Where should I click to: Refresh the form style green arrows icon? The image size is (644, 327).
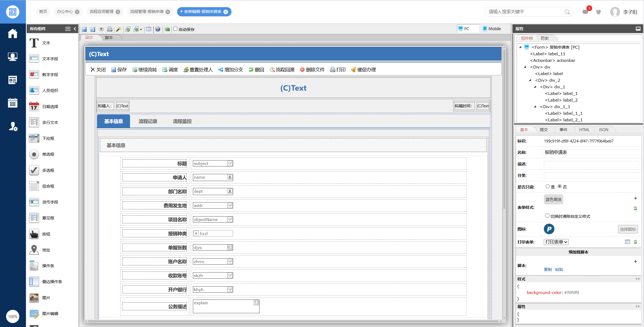click(635, 208)
